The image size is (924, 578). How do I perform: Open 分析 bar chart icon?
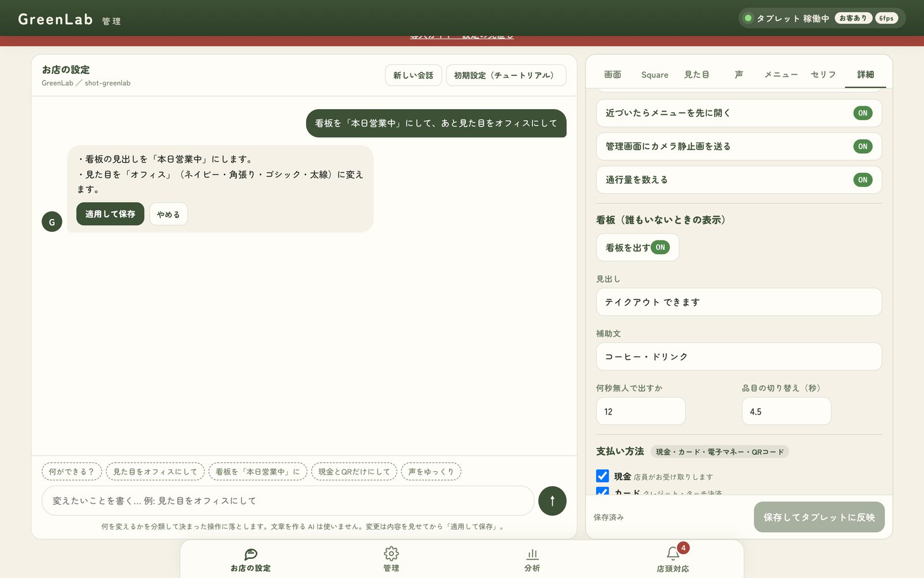[532, 554]
